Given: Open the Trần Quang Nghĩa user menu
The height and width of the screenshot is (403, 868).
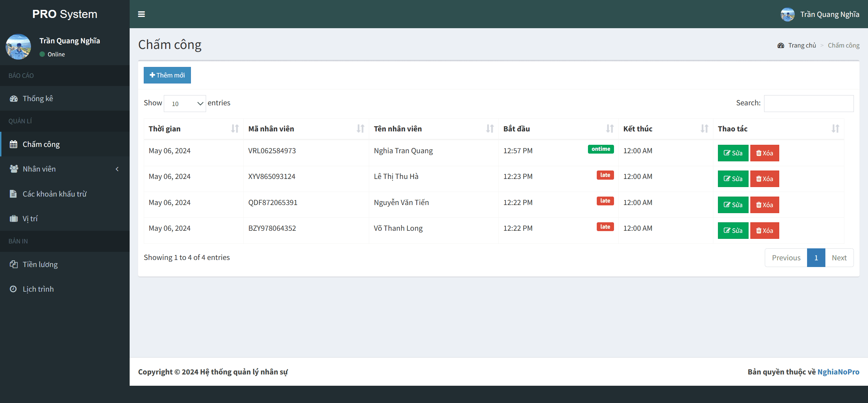Looking at the screenshot, I should pos(820,14).
